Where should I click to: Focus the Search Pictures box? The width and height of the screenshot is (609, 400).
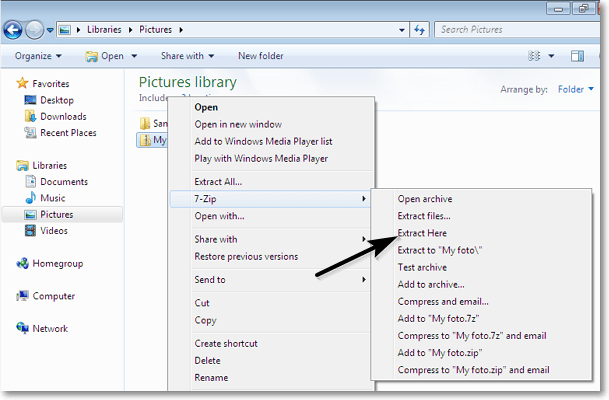(x=519, y=30)
